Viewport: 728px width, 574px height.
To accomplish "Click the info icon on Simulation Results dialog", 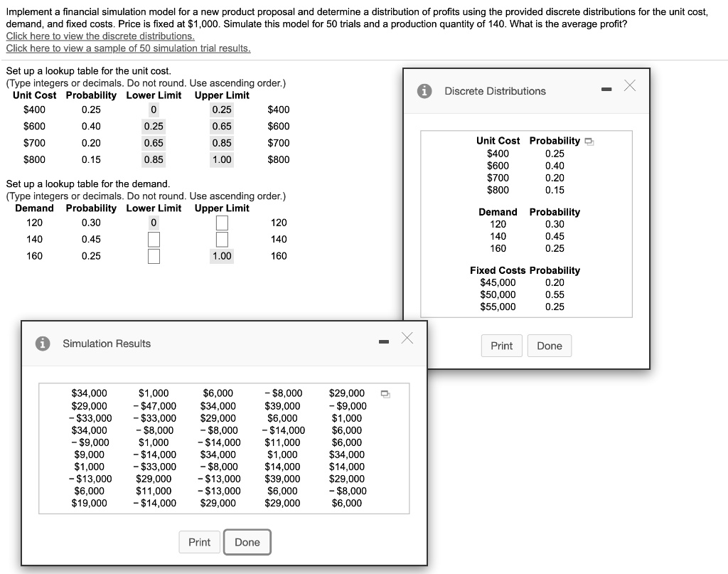I will click(x=44, y=343).
